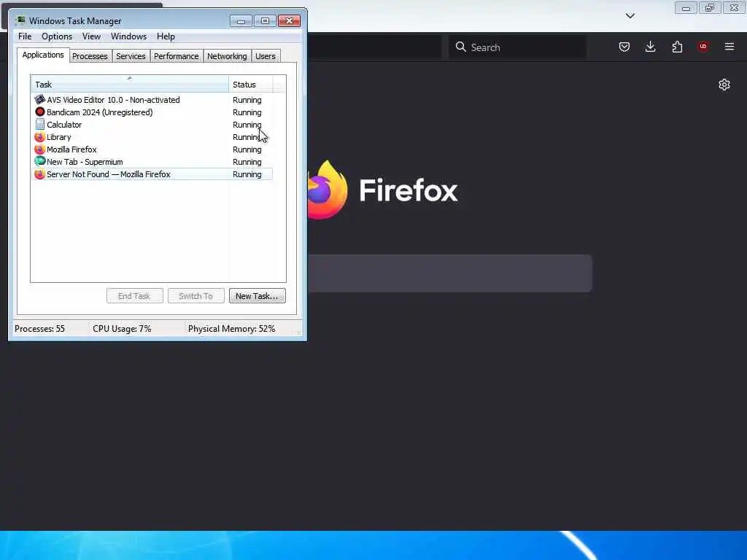Open the Firefox hamburger application menu

tap(729, 47)
